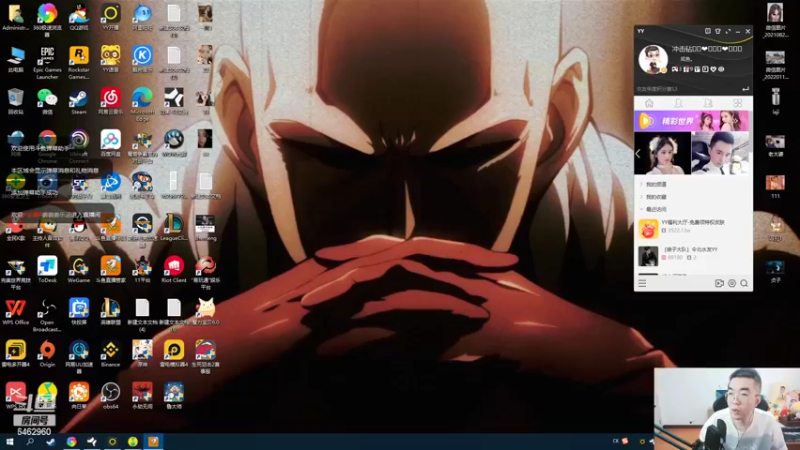Open search at the YY bottom bar
The image size is (800, 450).
pos(744,283)
